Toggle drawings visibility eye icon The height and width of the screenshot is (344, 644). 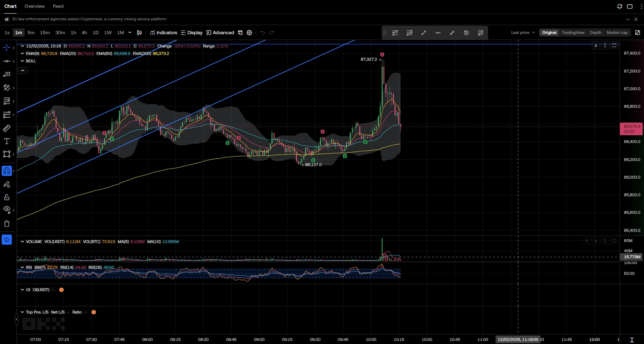[7, 209]
